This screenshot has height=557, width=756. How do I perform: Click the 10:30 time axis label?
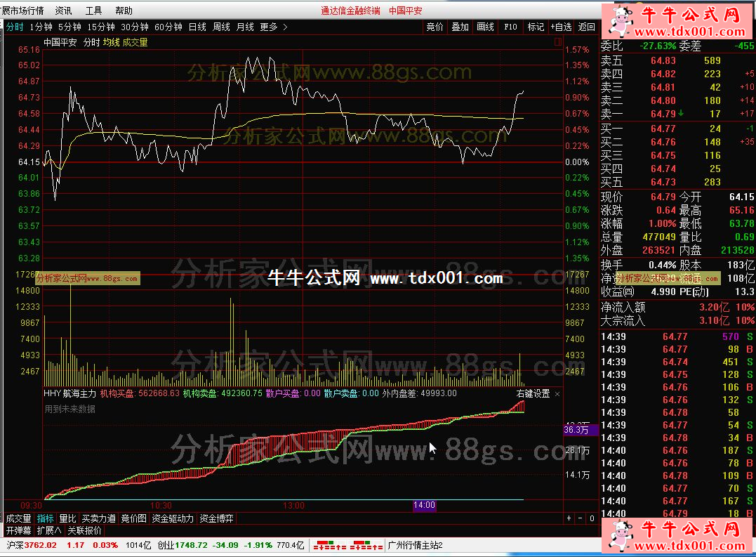pyautogui.click(x=161, y=506)
